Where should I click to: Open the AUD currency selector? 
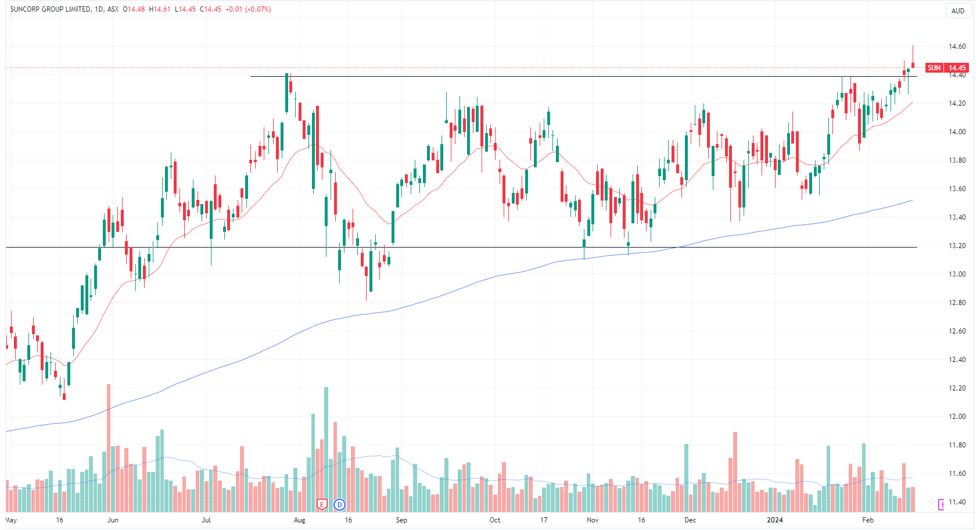958,11
